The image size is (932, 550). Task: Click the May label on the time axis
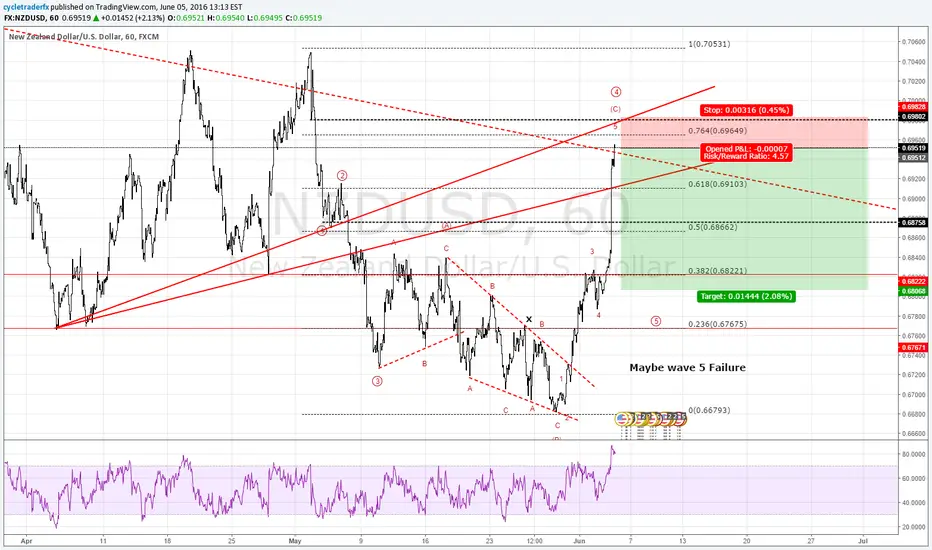coord(295,541)
